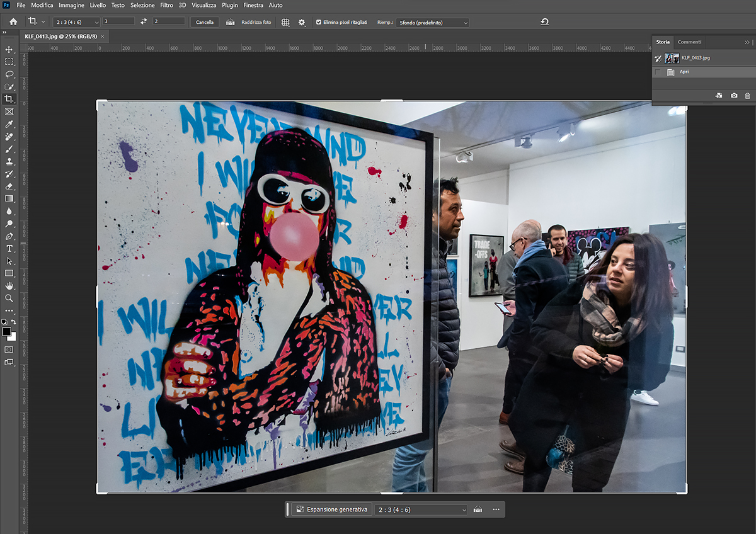This screenshot has width=756, height=534.
Task: Open the crop ratio preset dropdown in options bar
Action: pos(76,22)
